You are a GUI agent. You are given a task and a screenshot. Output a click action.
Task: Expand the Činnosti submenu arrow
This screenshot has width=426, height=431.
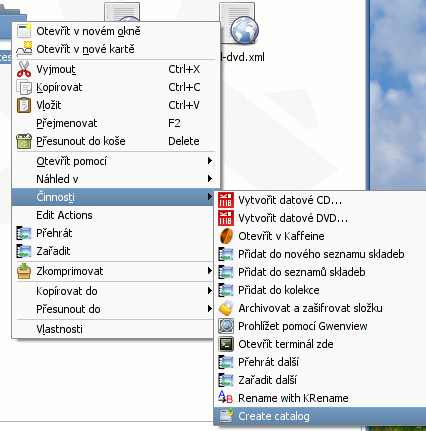click(210, 197)
